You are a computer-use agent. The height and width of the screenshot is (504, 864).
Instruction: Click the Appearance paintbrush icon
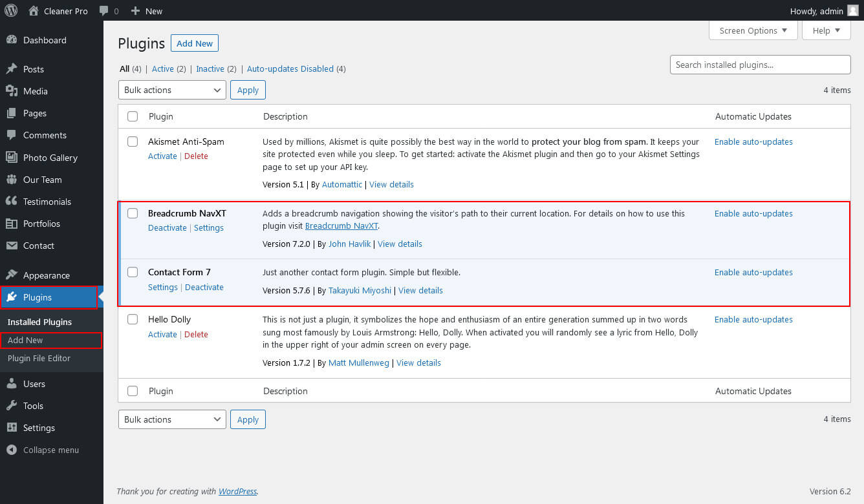pos(12,275)
